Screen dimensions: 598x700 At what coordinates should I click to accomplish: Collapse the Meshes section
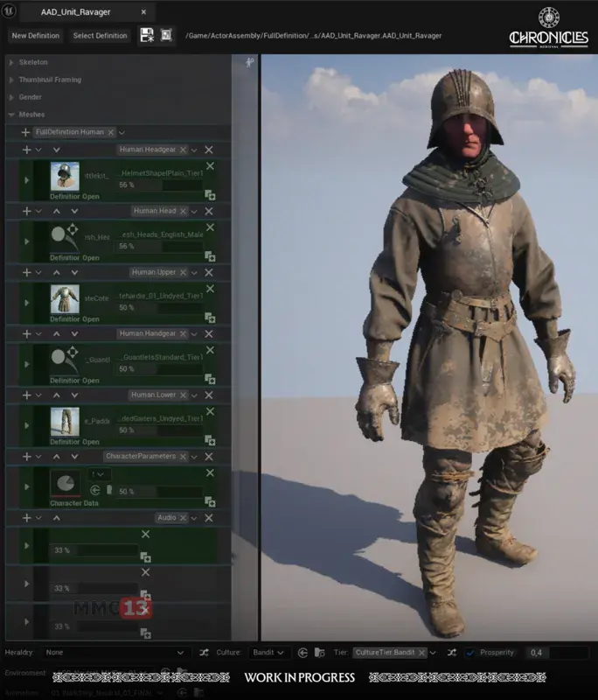pos(11,115)
